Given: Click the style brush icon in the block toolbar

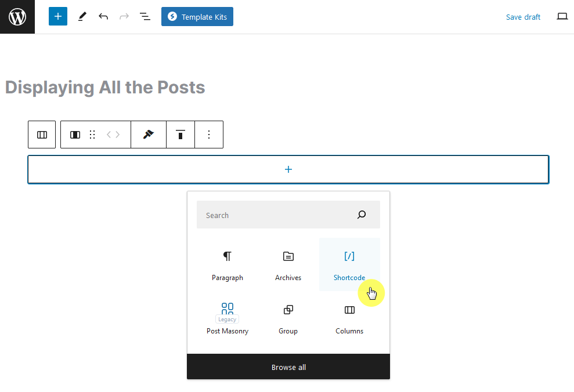Looking at the screenshot, I should coord(148,135).
